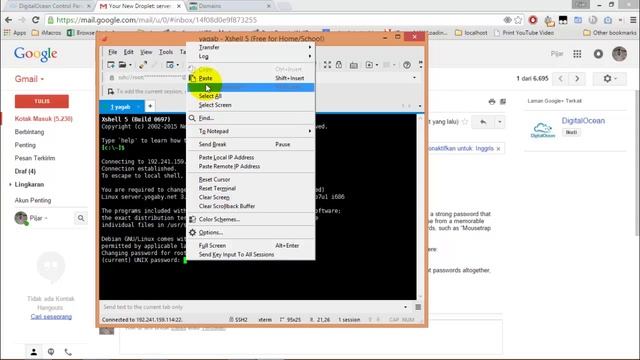
Task: Open Find... from the context menu
Action: [x=251, y=118]
